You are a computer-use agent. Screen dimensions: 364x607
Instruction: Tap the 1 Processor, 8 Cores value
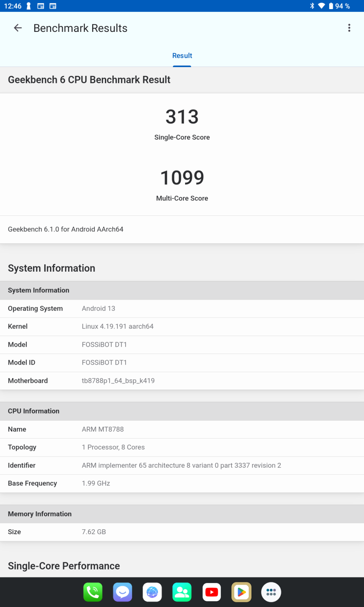pyautogui.click(x=113, y=447)
